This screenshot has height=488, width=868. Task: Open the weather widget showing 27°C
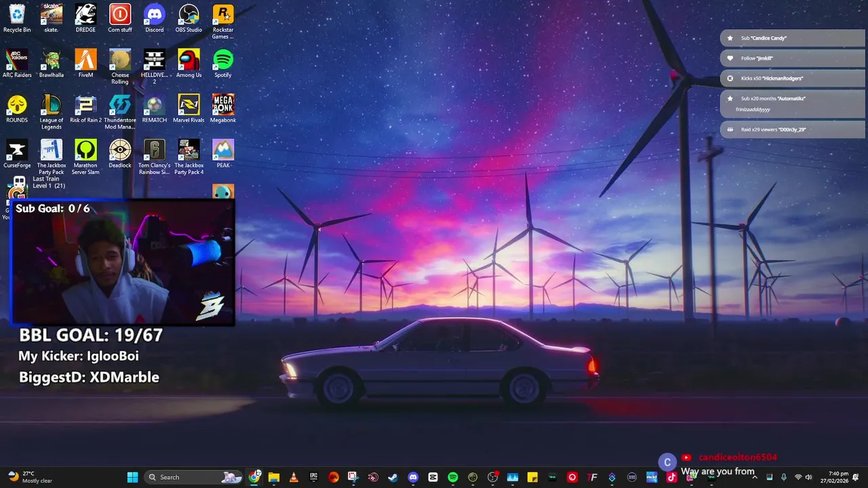click(x=30, y=477)
